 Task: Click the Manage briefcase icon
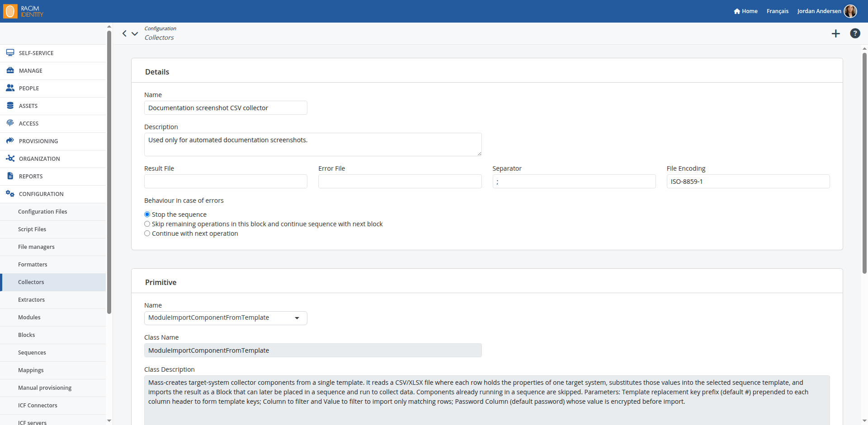click(10, 70)
